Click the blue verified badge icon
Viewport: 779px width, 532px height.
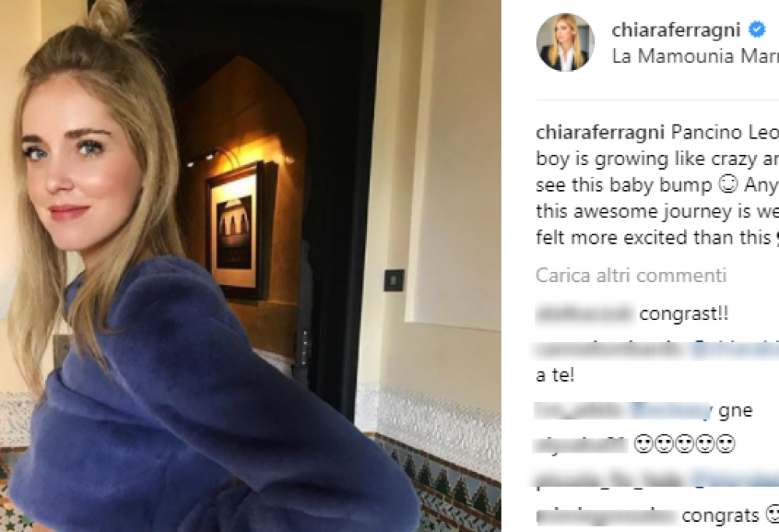pyautogui.click(x=757, y=30)
